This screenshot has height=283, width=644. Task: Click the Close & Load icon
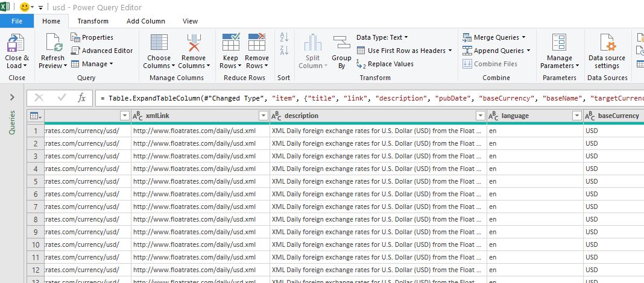click(x=16, y=45)
